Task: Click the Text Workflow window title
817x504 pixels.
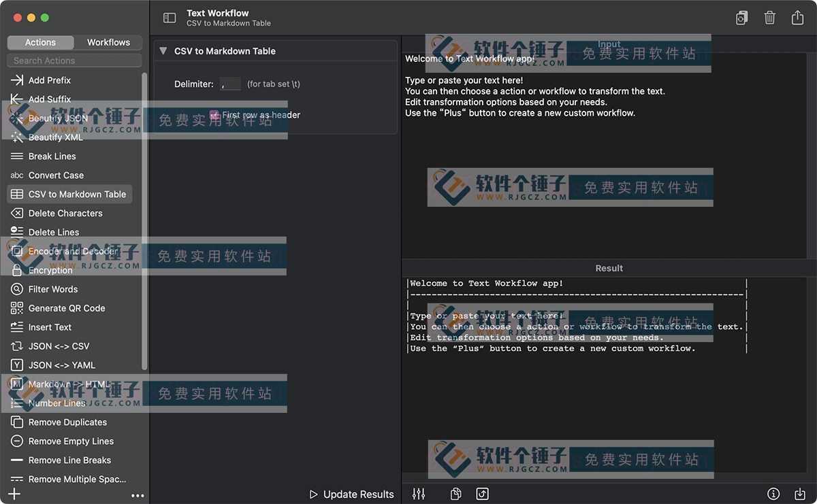Action: tap(218, 13)
